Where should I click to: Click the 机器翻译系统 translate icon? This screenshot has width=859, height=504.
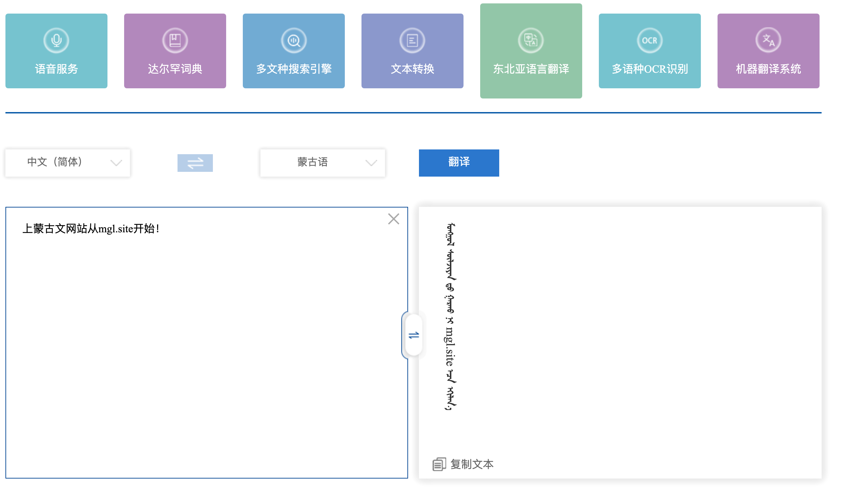pyautogui.click(x=768, y=40)
